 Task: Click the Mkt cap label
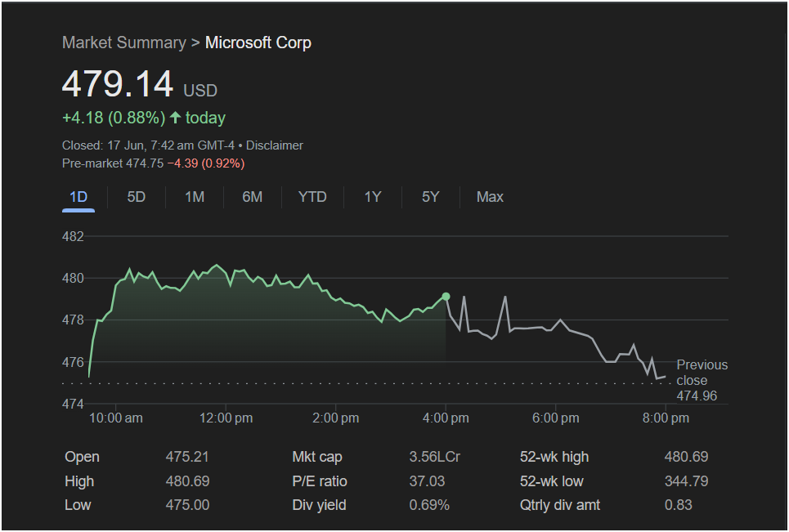click(x=317, y=457)
